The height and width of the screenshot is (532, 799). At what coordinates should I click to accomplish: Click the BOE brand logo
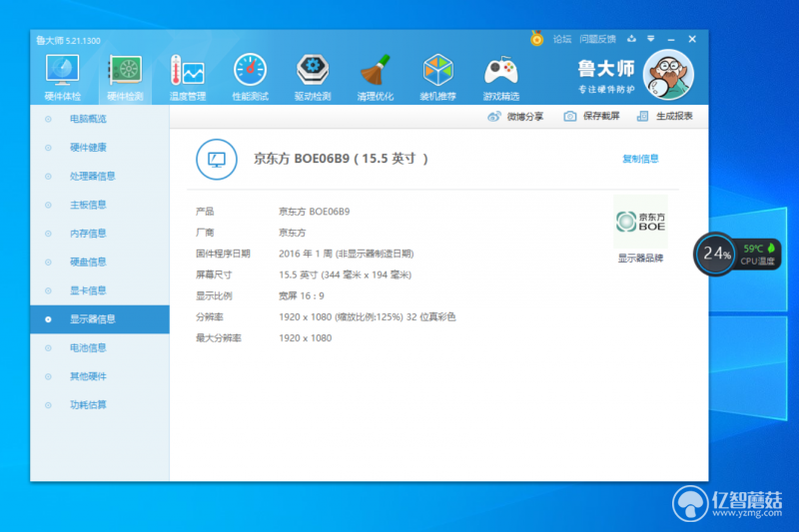click(x=640, y=222)
